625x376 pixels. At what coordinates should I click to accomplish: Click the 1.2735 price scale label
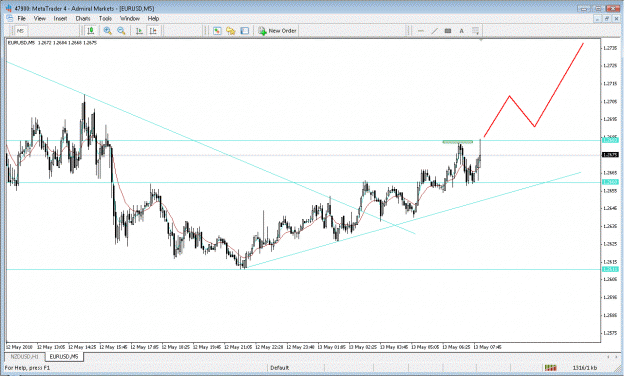click(610, 48)
